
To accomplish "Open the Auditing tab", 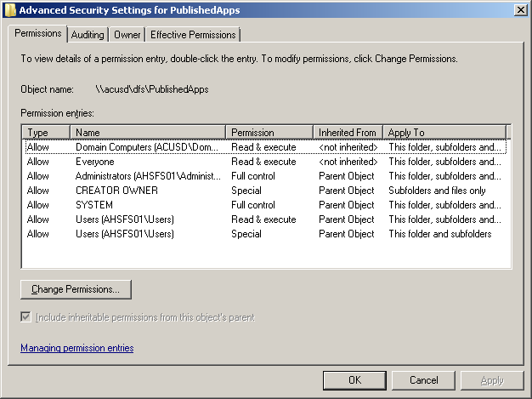I will click(x=88, y=35).
